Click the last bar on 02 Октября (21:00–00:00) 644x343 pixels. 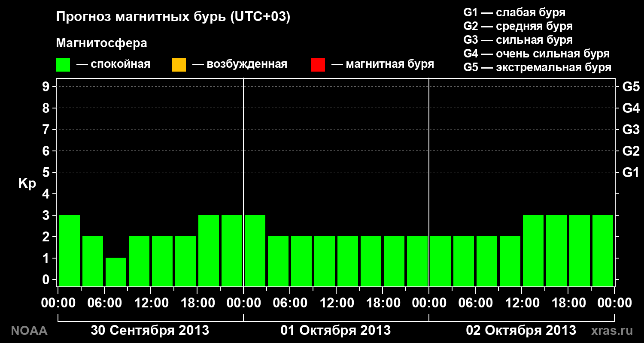point(603,250)
